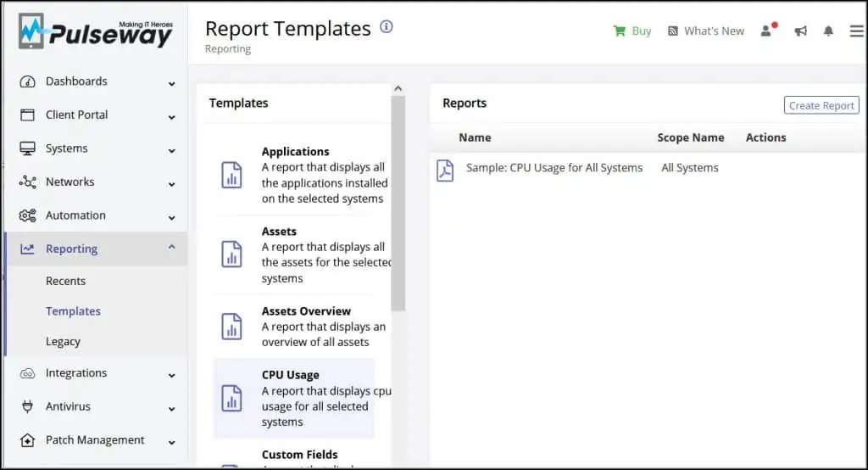Open the Antivirus menu label
The height and width of the screenshot is (470, 868).
pos(68,407)
